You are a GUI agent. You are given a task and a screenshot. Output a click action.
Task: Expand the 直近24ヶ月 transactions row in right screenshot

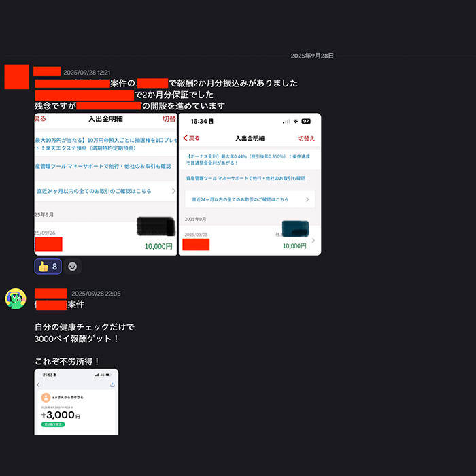tap(250, 199)
